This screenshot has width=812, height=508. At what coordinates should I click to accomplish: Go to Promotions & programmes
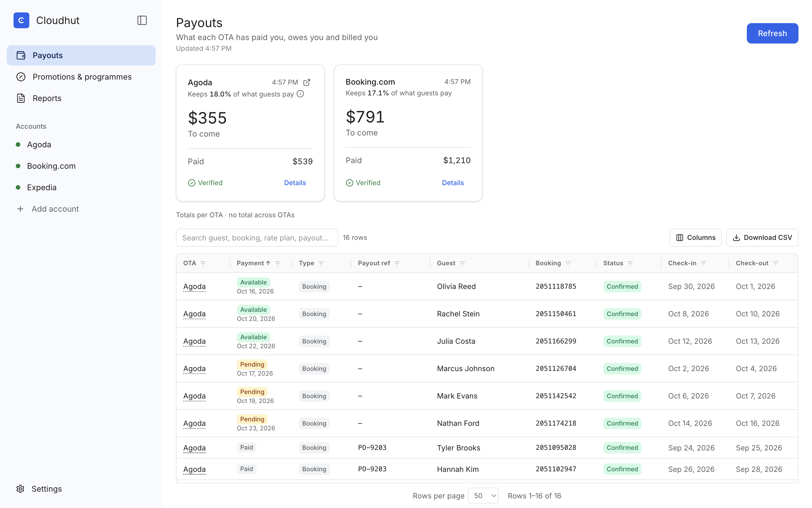[81, 77]
